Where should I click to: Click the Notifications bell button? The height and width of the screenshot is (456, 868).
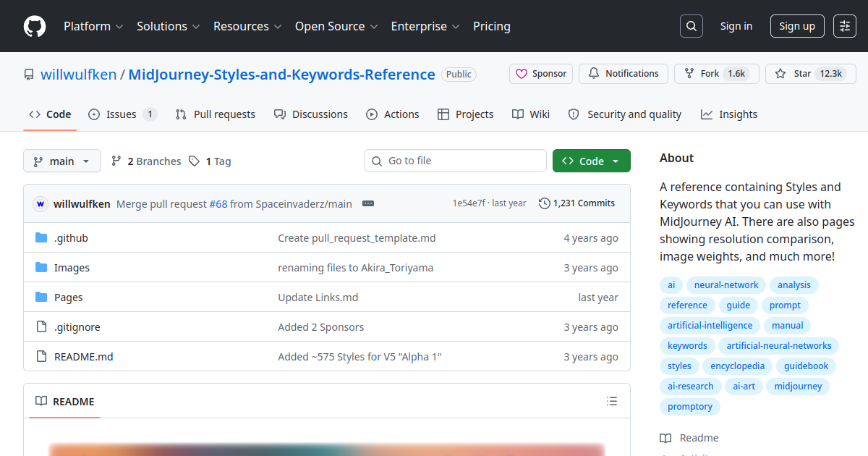(x=624, y=74)
